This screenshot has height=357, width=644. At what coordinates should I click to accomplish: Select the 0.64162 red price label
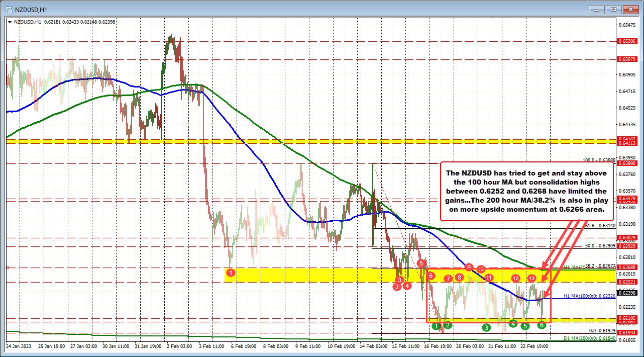pyautogui.click(x=627, y=138)
